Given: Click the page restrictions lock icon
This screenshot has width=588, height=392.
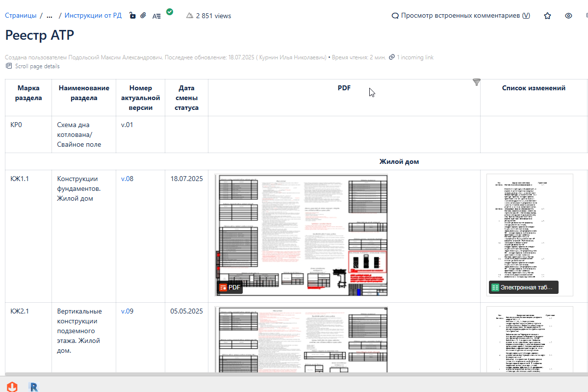Looking at the screenshot, I should click(x=132, y=15).
